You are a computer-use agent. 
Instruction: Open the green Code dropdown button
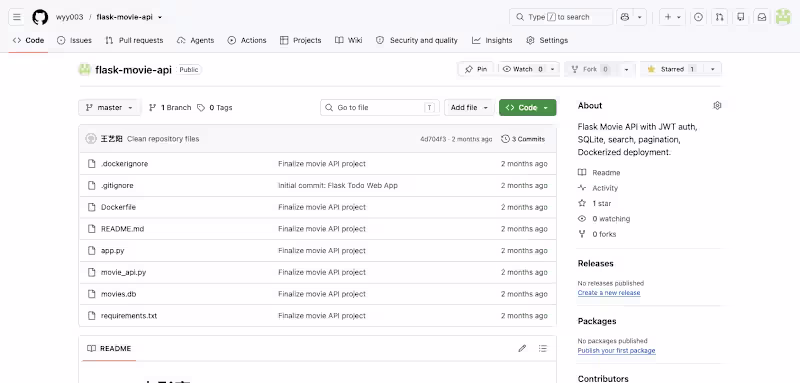coord(528,108)
